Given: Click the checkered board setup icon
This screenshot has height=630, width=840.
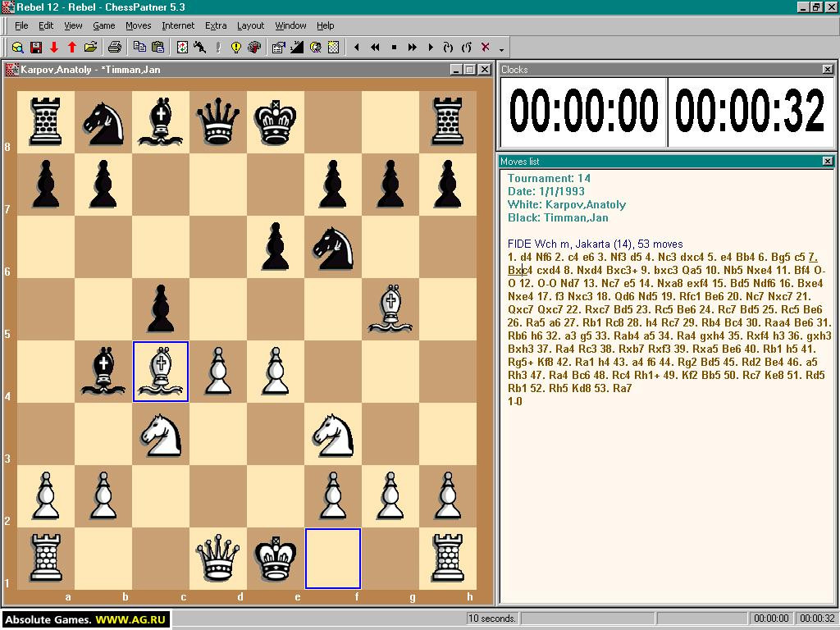Looking at the screenshot, I should coord(333,47).
